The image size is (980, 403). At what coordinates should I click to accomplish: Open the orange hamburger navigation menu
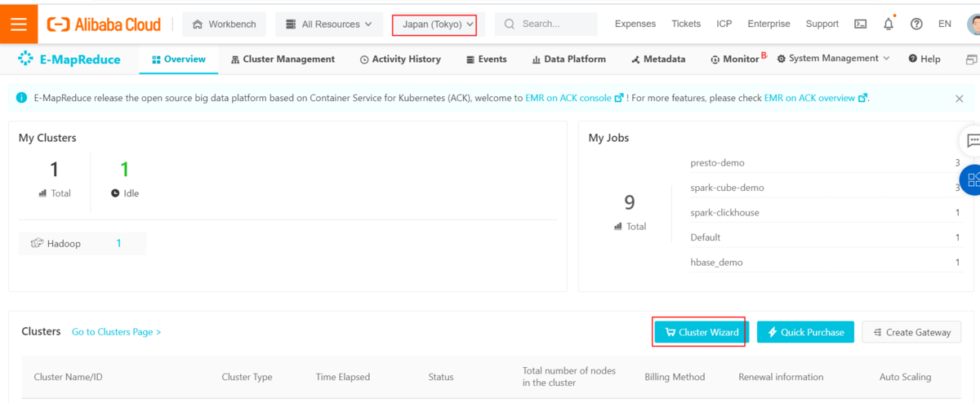19,24
